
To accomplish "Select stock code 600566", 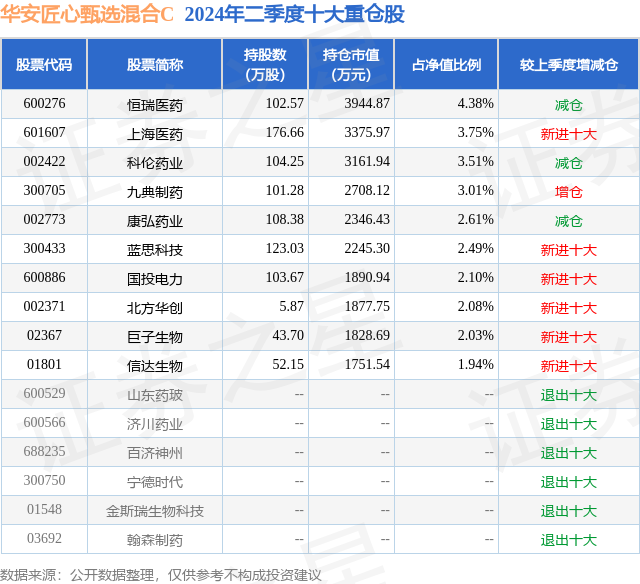I will click(x=44, y=422).
